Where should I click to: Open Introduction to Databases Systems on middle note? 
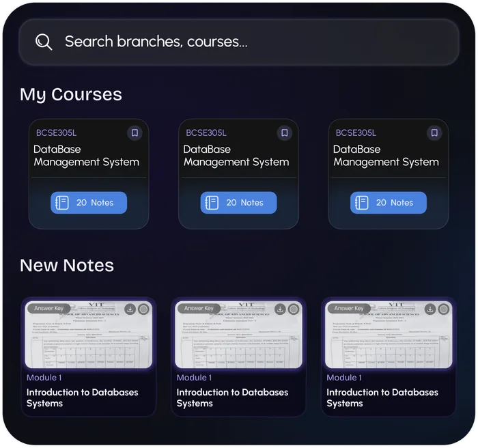coord(232,397)
